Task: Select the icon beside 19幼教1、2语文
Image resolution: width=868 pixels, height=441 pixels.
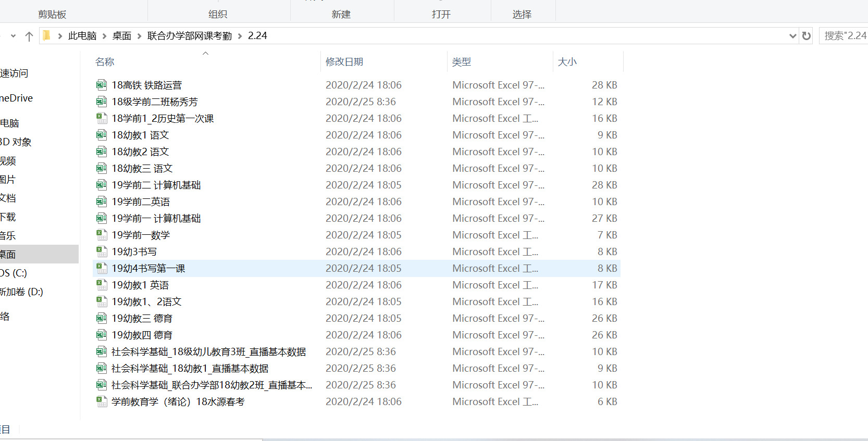Action: [102, 301]
